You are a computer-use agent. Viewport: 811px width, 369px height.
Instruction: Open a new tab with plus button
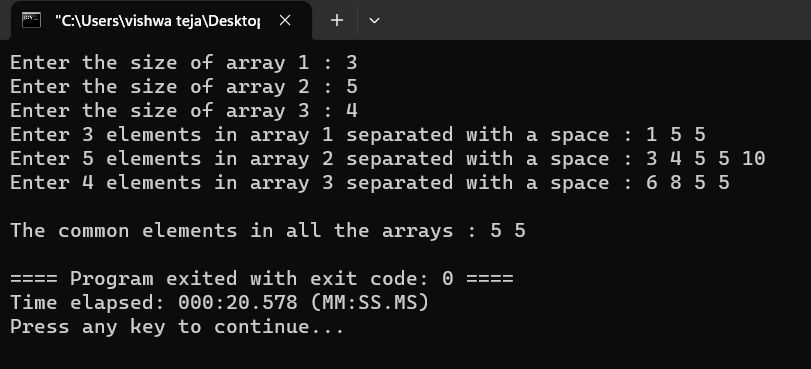[337, 20]
